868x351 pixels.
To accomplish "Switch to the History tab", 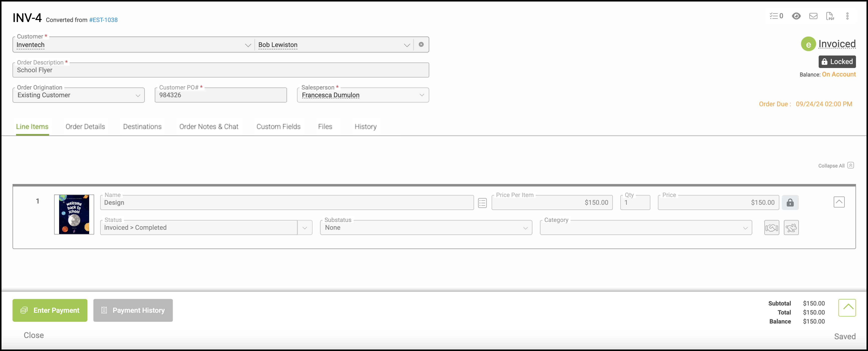I will 365,126.
